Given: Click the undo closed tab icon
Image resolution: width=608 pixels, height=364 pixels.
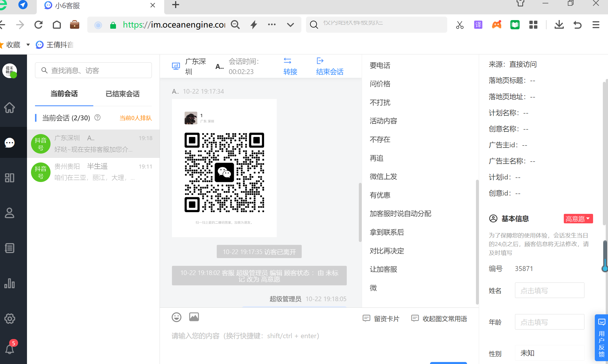Looking at the screenshot, I should pos(577,25).
